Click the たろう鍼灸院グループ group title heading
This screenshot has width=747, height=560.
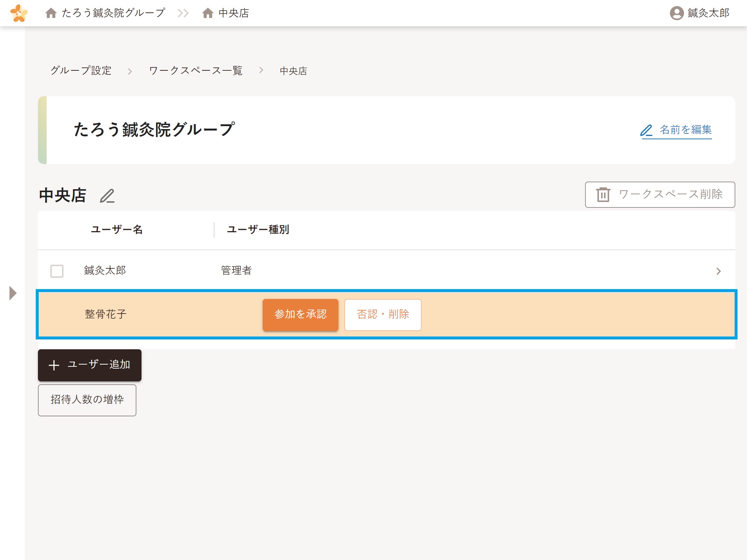(x=154, y=129)
